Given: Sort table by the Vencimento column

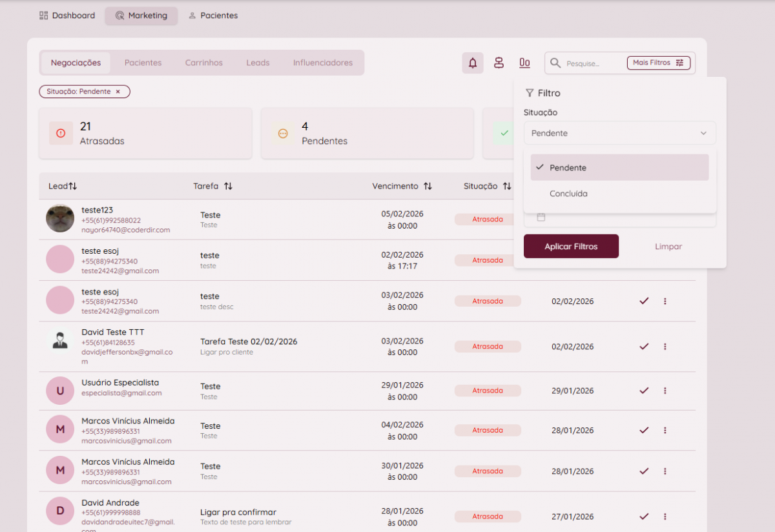Looking at the screenshot, I should click(428, 186).
